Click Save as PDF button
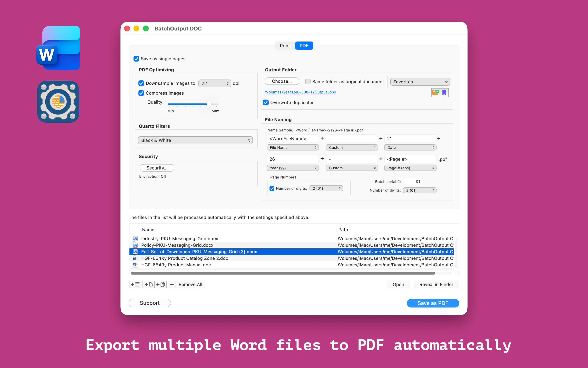This screenshot has height=368, width=588. click(x=433, y=303)
